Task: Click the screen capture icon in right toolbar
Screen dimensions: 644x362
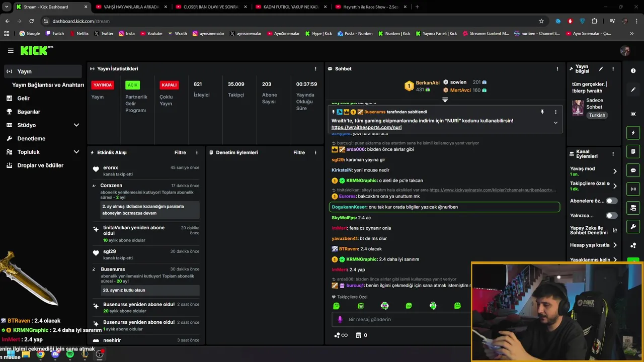Action: click(633, 114)
